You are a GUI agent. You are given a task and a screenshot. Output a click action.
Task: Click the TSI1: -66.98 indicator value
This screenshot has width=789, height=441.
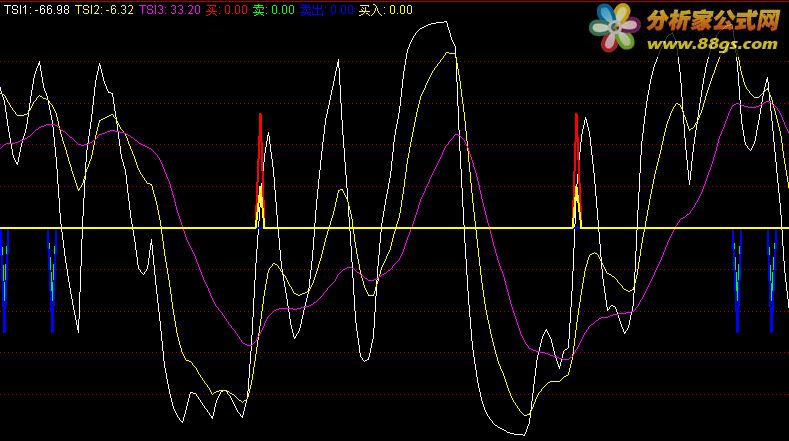point(37,10)
